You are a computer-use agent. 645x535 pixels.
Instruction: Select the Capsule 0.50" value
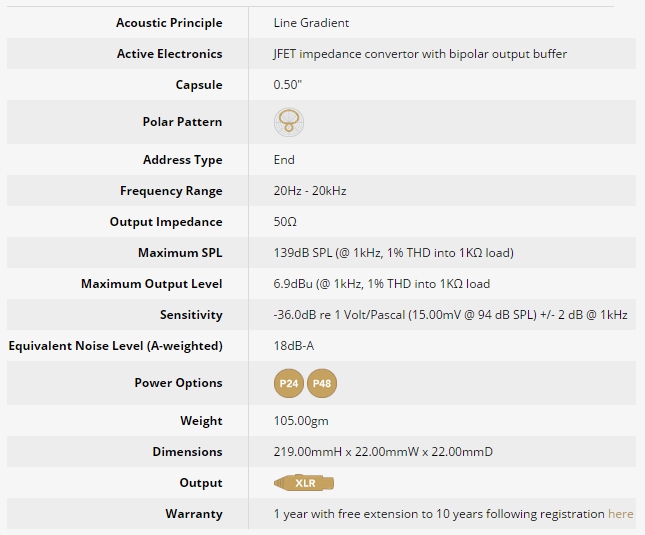[x=288, y=85]
